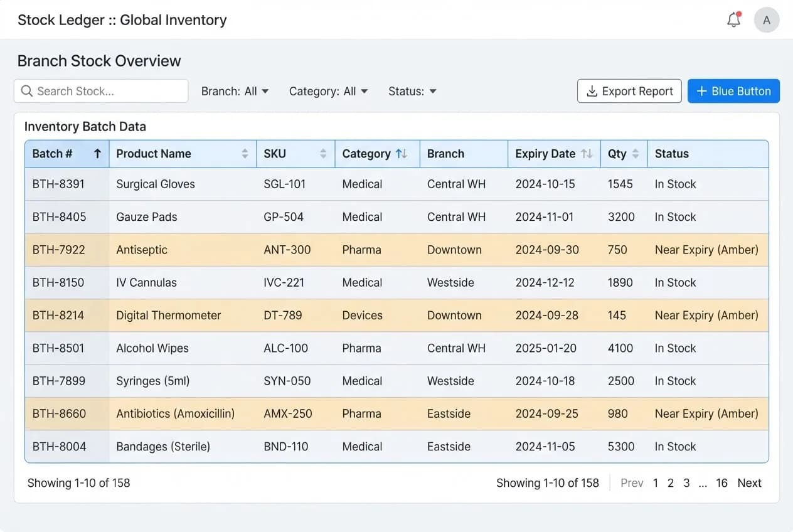Image resolution: width=793 pixels, height=532 pixels.
Task: Go to page 1
Action: pos(656,483)
